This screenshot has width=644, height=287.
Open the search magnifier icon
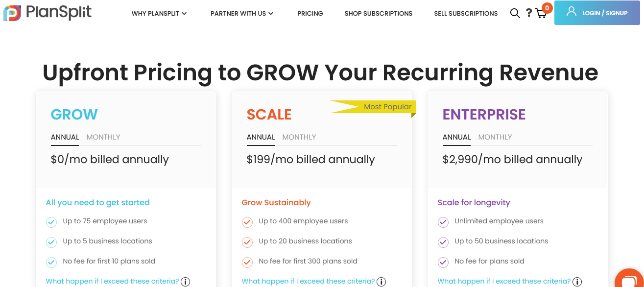(x=515, y=13)
